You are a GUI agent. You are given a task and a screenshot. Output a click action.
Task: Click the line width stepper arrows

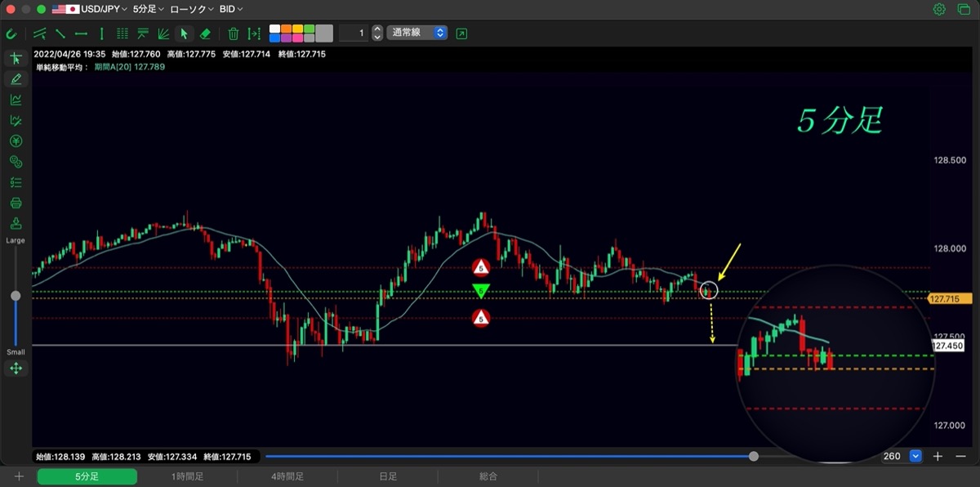[377, 34]
